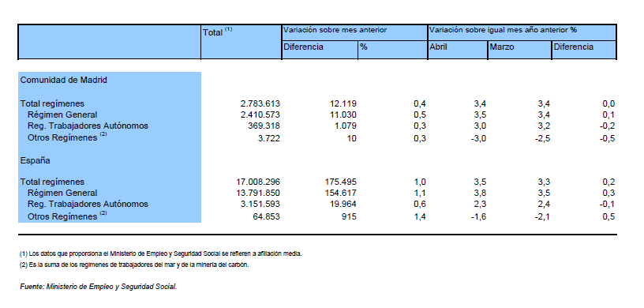
Task: Click the Abril column header
Action: coord(438,47)
